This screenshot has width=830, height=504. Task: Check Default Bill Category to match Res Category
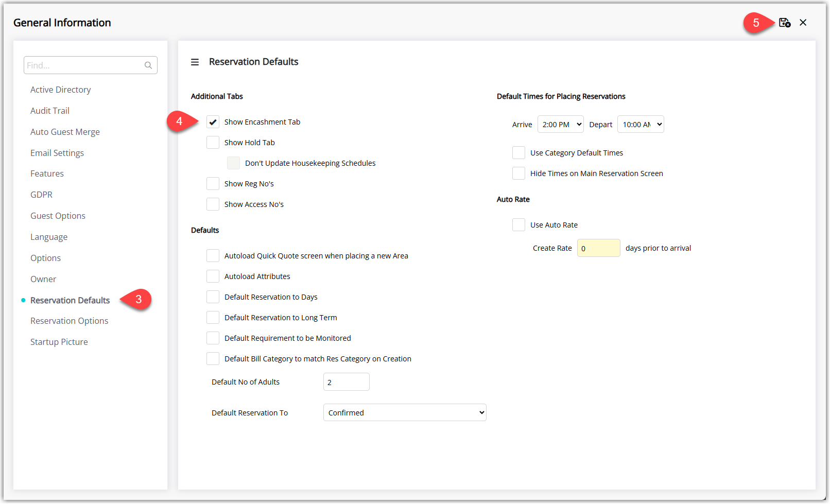(x=213, y=359)
